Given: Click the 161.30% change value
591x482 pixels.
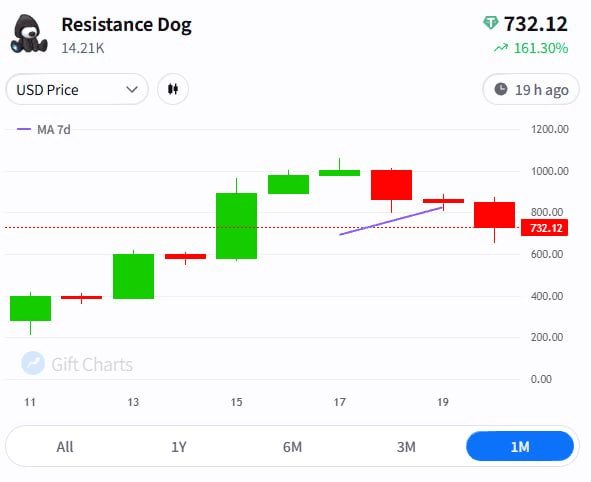Looking at the screenshot, I should coord(541,48).
